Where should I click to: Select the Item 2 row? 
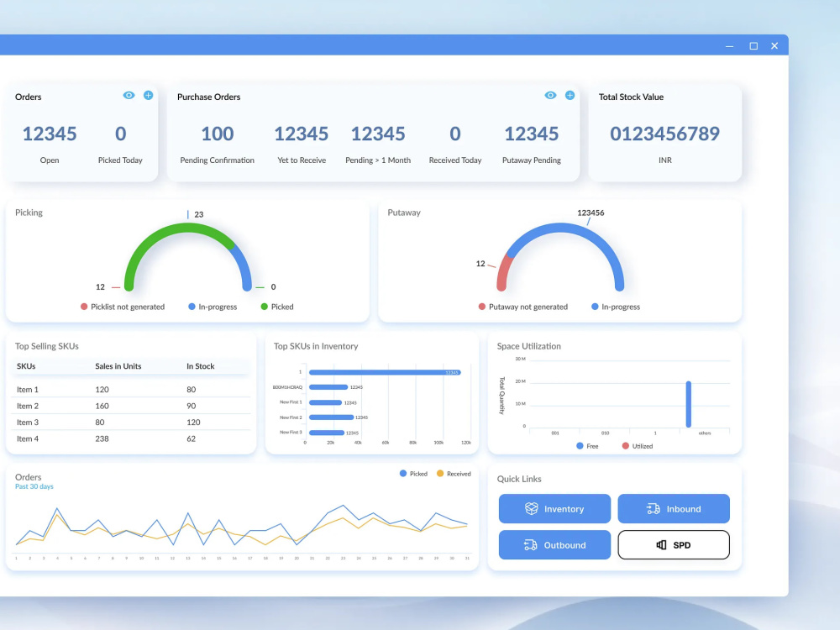(x=131, y=406)
